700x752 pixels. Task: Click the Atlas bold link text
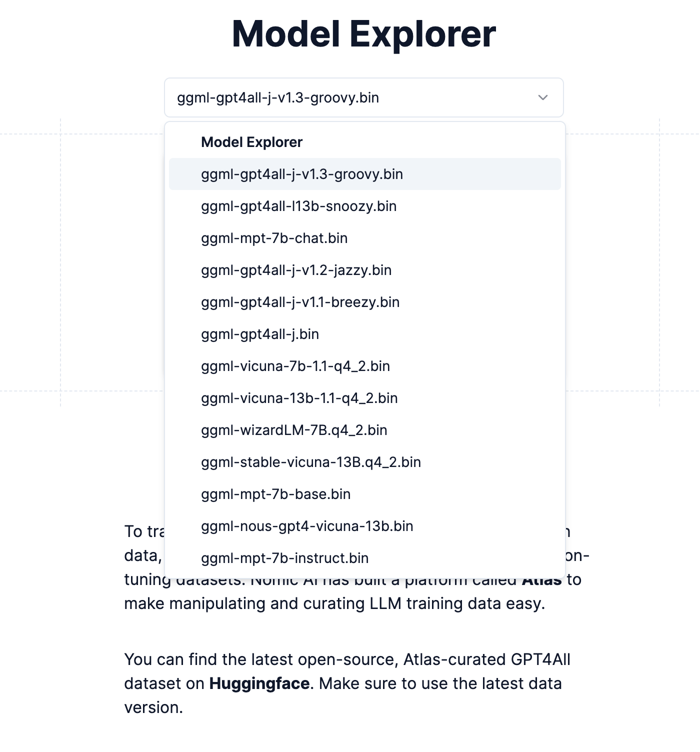point(542,579)
